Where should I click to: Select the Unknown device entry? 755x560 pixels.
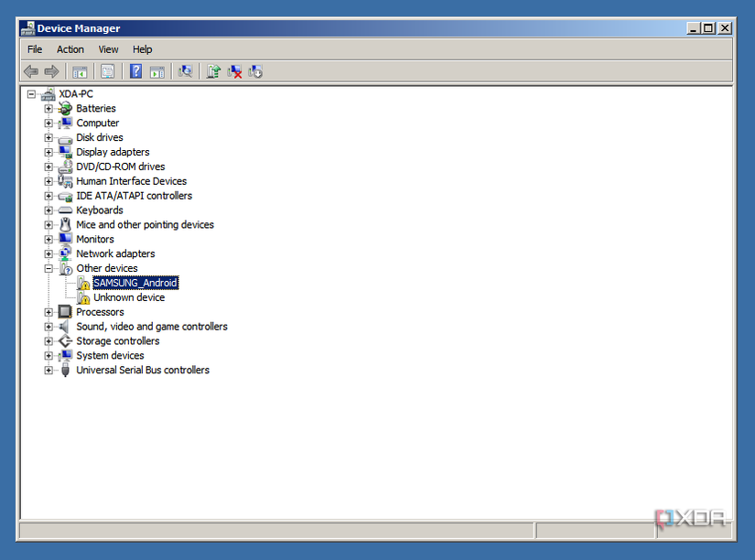(x=129, y=297)
